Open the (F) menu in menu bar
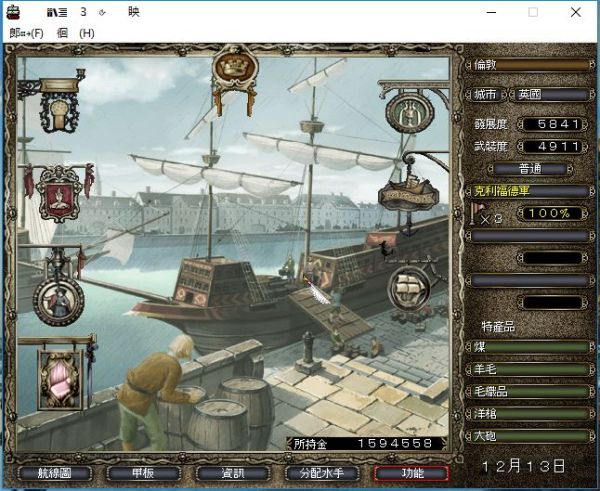 point(27,33)
